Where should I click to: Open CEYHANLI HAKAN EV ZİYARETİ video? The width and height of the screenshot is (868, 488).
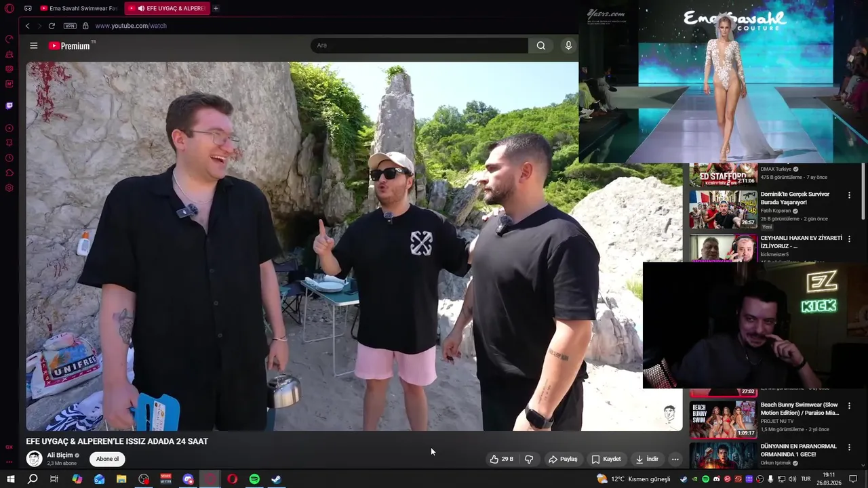pyautogui.click(x=801, y=242)
